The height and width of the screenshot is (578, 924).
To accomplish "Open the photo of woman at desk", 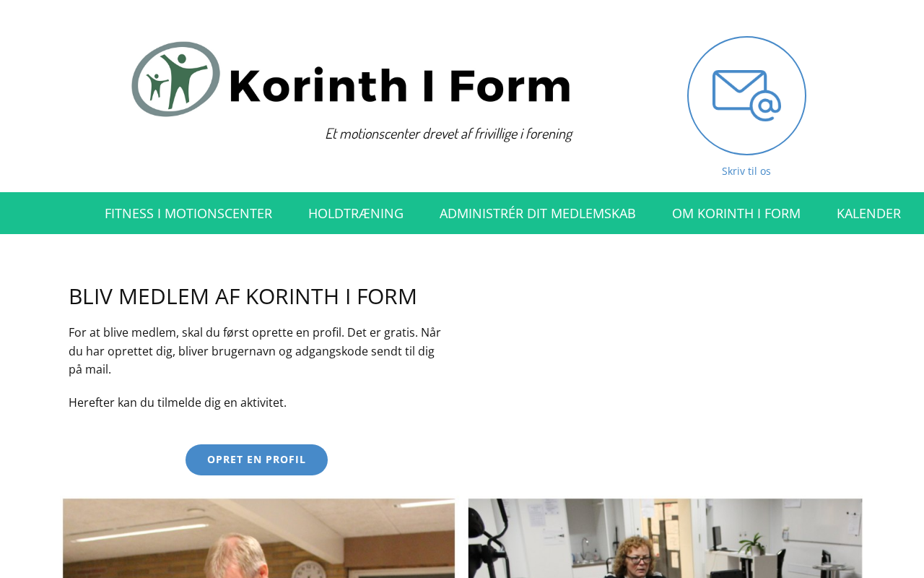I will click(x=665, y=538).
